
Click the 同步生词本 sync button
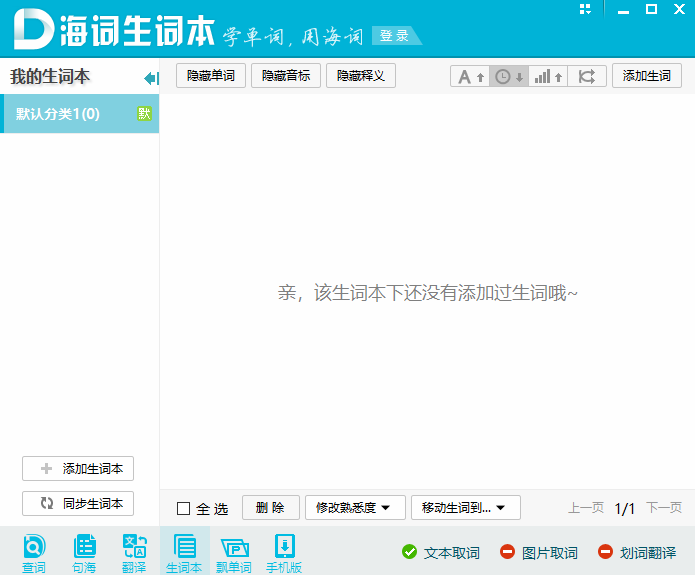click(x=78, y=504)
